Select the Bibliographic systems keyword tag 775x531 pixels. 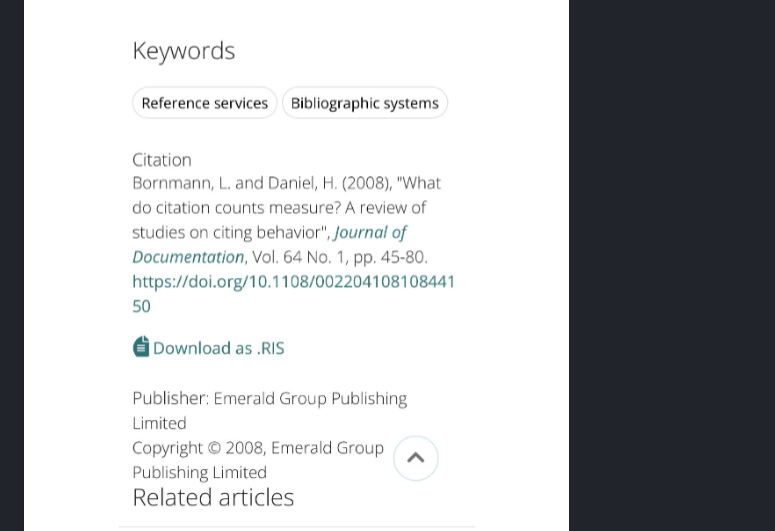[365, 103]
